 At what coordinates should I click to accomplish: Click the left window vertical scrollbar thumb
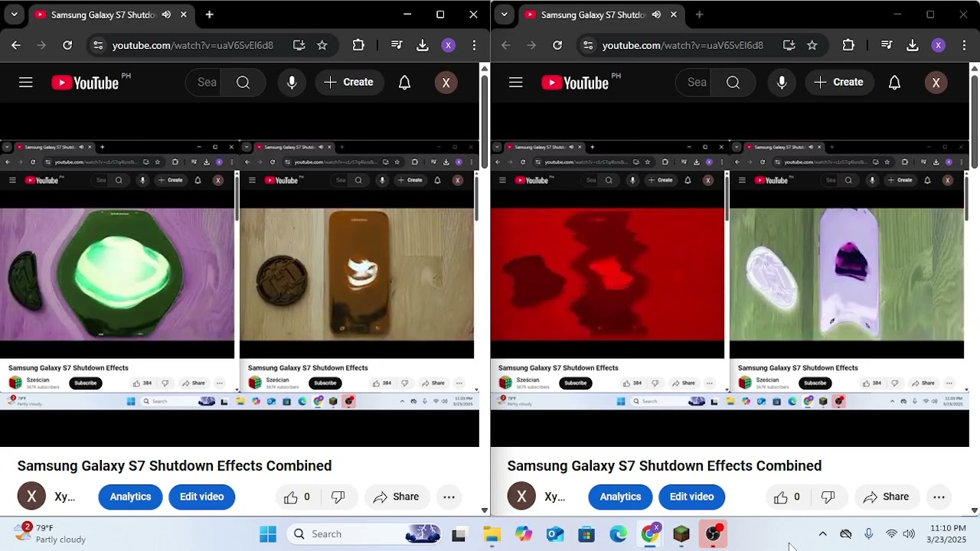pos(485,121)
